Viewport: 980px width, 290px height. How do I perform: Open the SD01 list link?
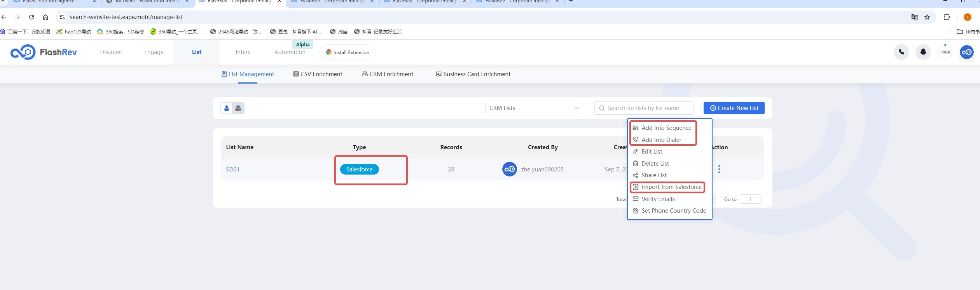tap(233, 169)
